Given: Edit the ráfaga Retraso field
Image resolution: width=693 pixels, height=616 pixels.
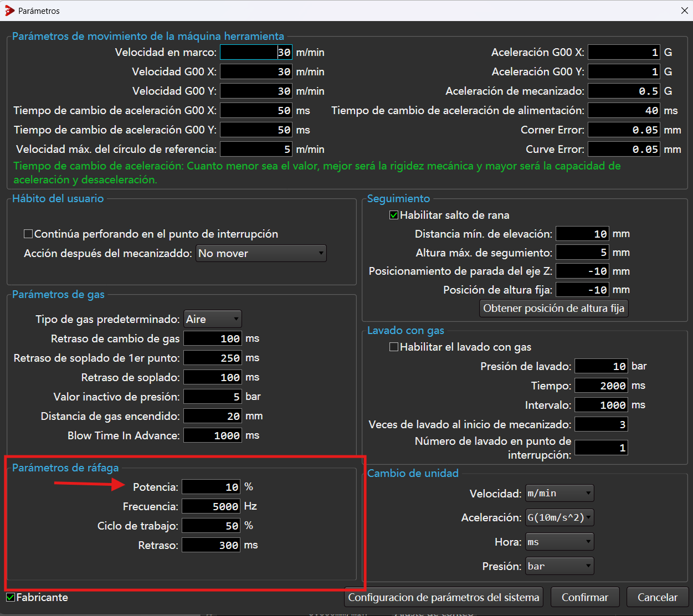Looking at the screenshot, I should (x=211, y=545).
